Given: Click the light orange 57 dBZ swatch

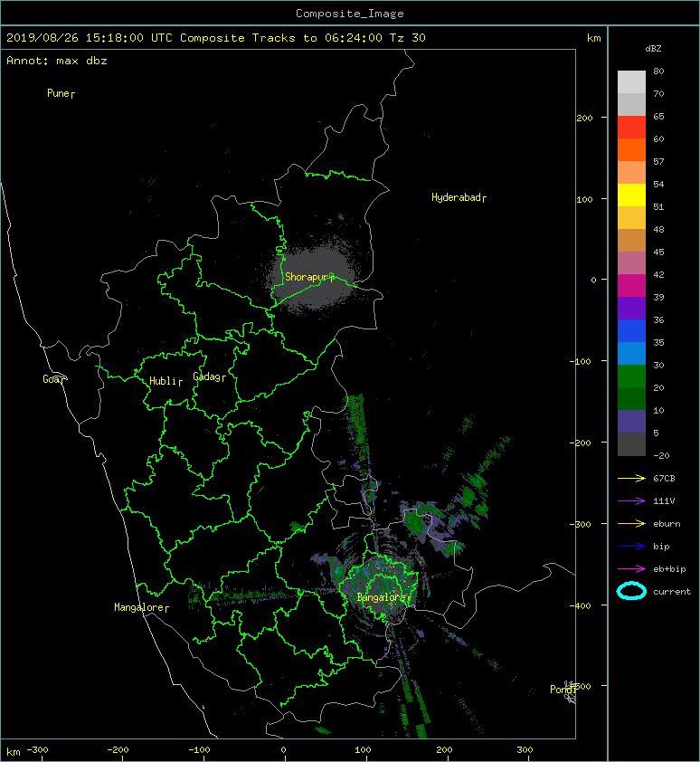Looking at the screenshot, I should click(x=631, y=173).
